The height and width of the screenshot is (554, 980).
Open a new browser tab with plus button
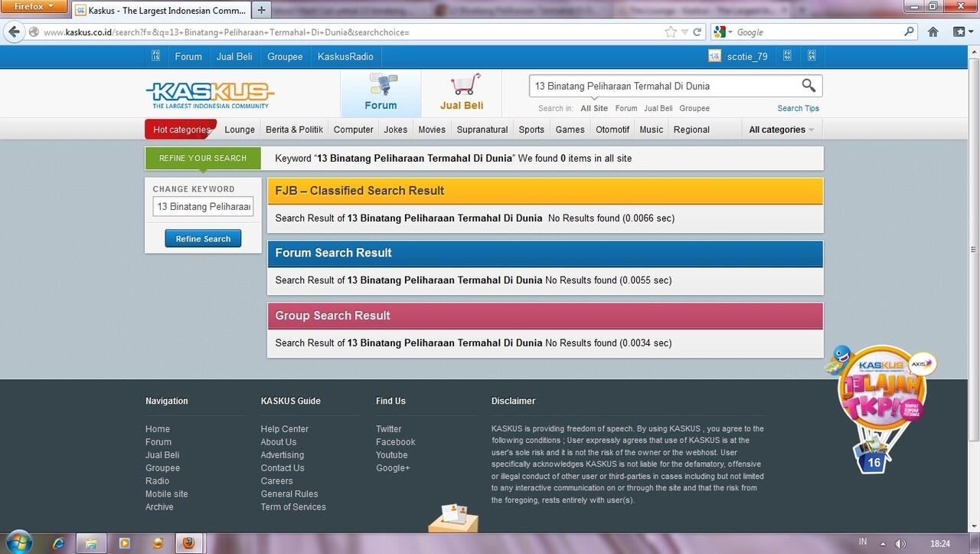[262, 10]
